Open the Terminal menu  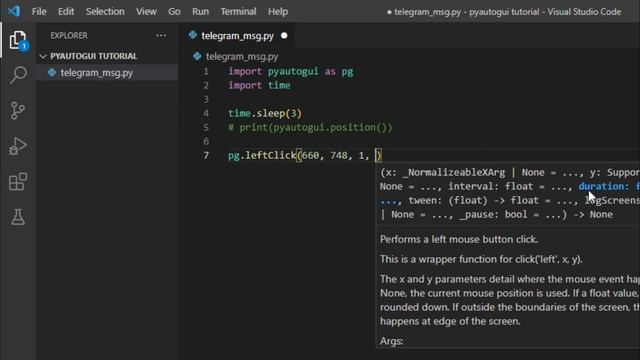238,11
